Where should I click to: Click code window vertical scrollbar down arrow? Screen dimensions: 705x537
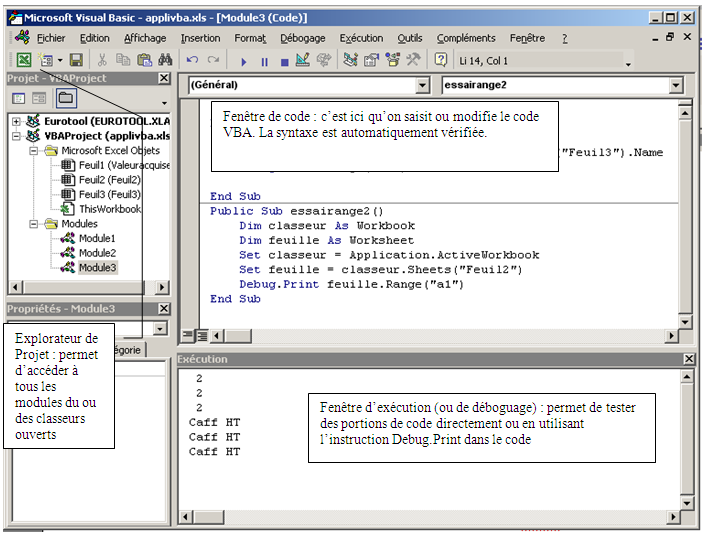pyautogui.click(x=685, y=322)
